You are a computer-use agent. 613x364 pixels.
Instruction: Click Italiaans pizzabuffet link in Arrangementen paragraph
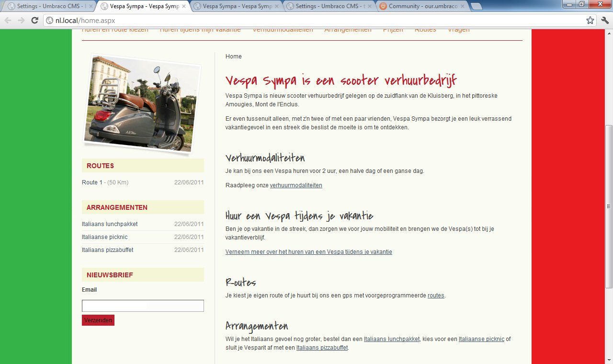(x=322, y=348)
